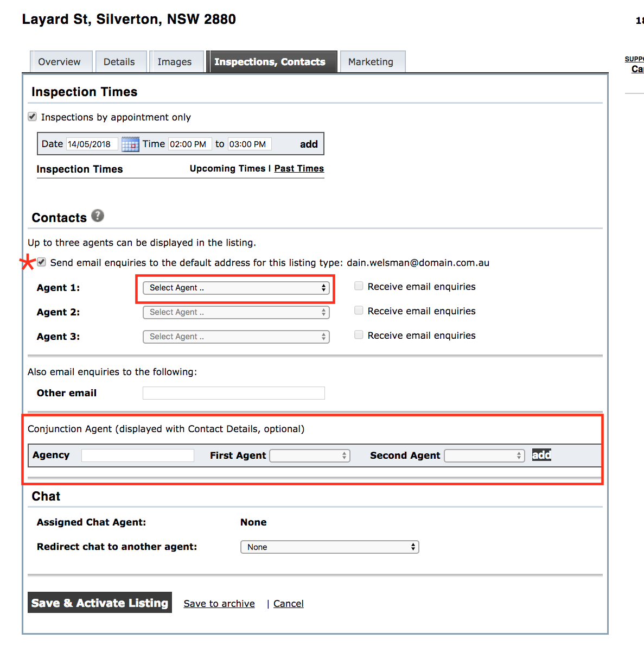Switch to the Overview tab
This screenshot has width=644, height=658.
click(x=59, y=62)
